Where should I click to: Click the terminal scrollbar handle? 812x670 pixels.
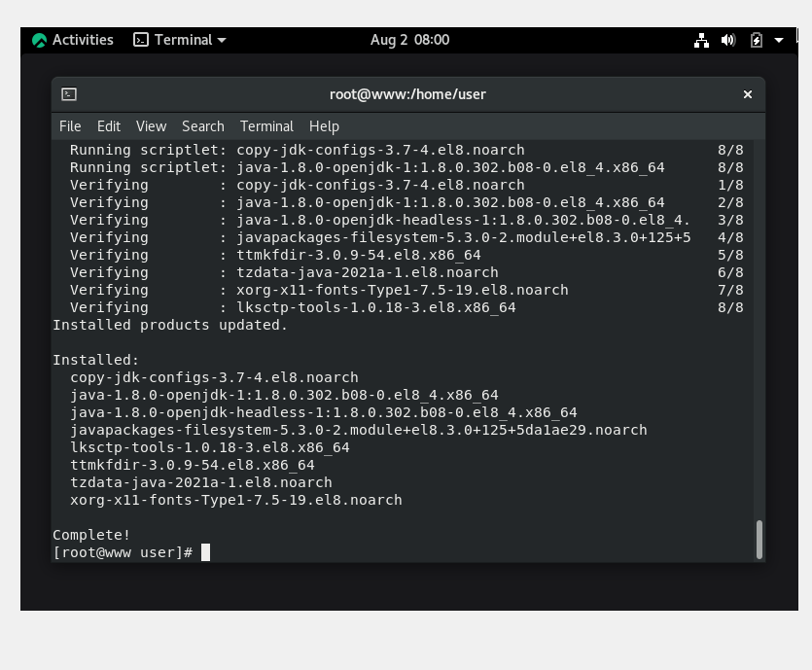759,540
